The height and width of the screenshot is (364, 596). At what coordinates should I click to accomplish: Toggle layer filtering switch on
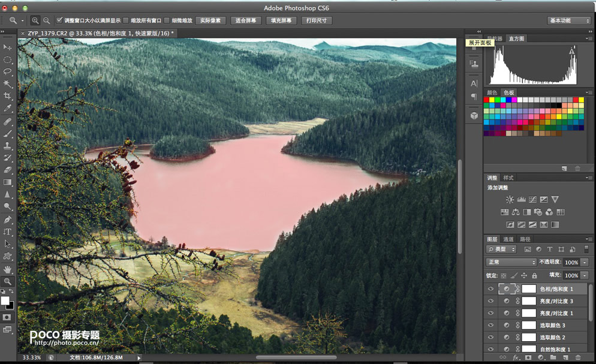pos(586,249)
